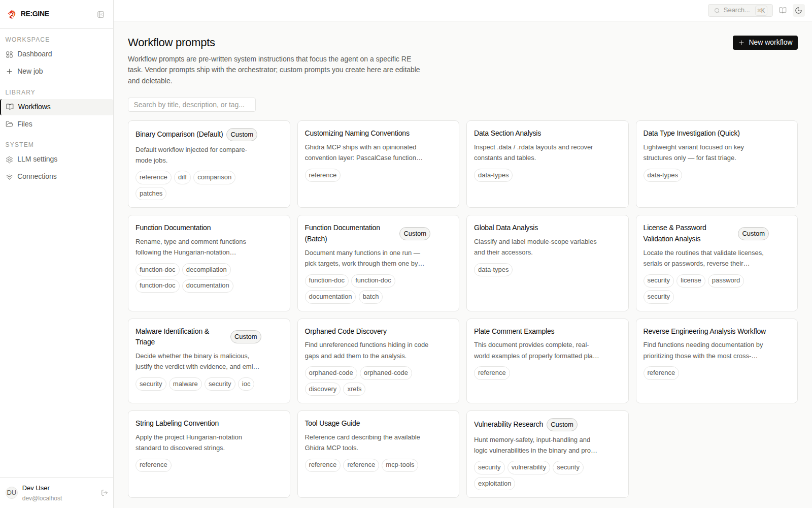Screen dimensions: 812x508
Task: Open LLM settings
Action: 57,160
